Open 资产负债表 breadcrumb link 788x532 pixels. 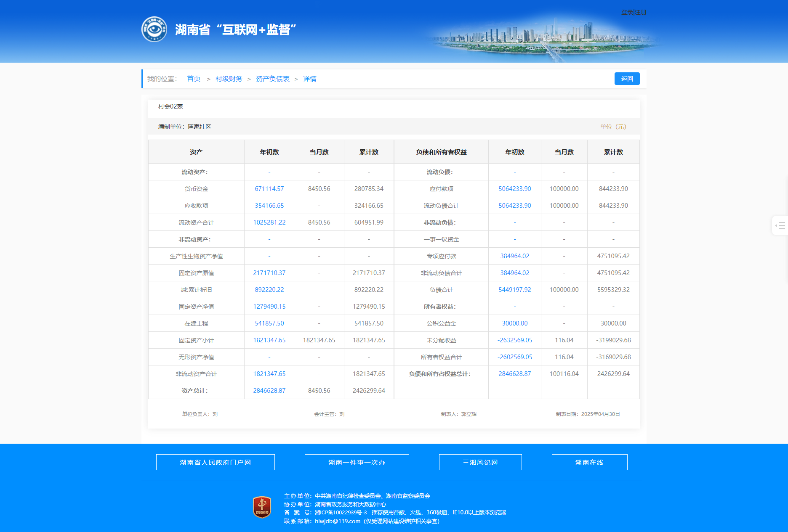click(273, 79)
